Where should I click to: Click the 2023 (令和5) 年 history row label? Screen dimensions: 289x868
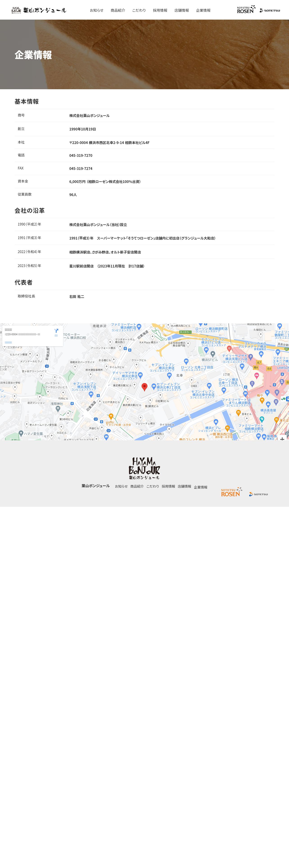click(30, 266)
